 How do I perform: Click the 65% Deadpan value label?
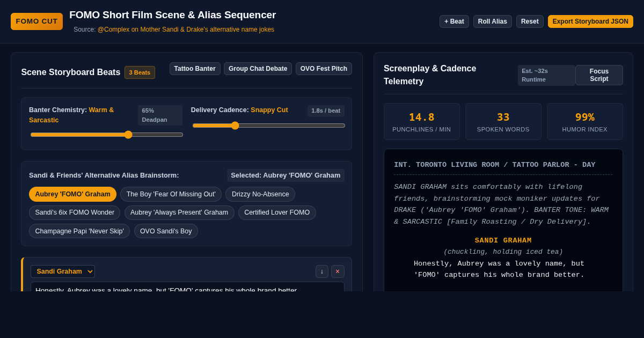(160, 115)
